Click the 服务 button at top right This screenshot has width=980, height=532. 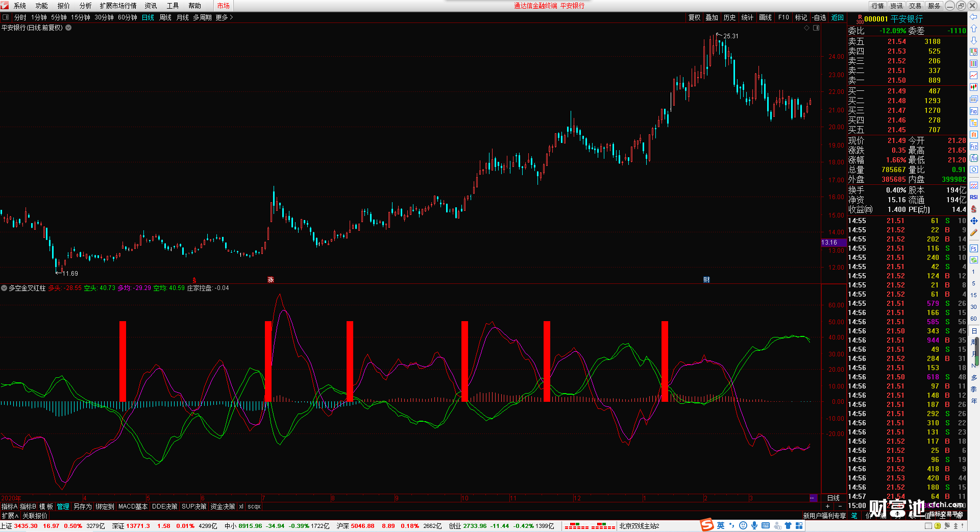(x=934, y=6)
